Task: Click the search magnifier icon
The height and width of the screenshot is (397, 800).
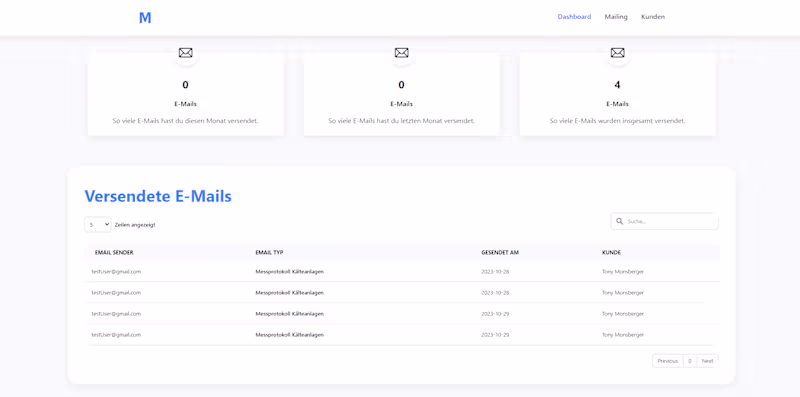Action: click(619, 221)
